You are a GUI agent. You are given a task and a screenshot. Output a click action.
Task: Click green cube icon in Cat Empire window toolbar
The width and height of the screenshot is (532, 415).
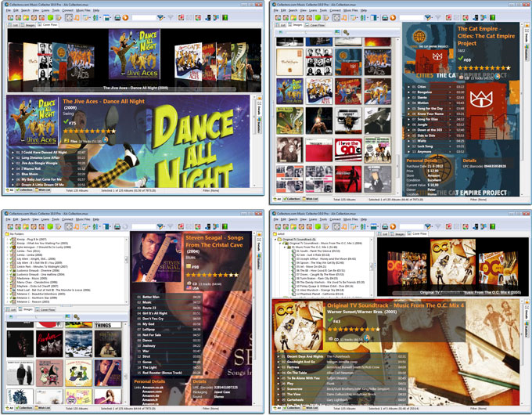coord(318,18)
